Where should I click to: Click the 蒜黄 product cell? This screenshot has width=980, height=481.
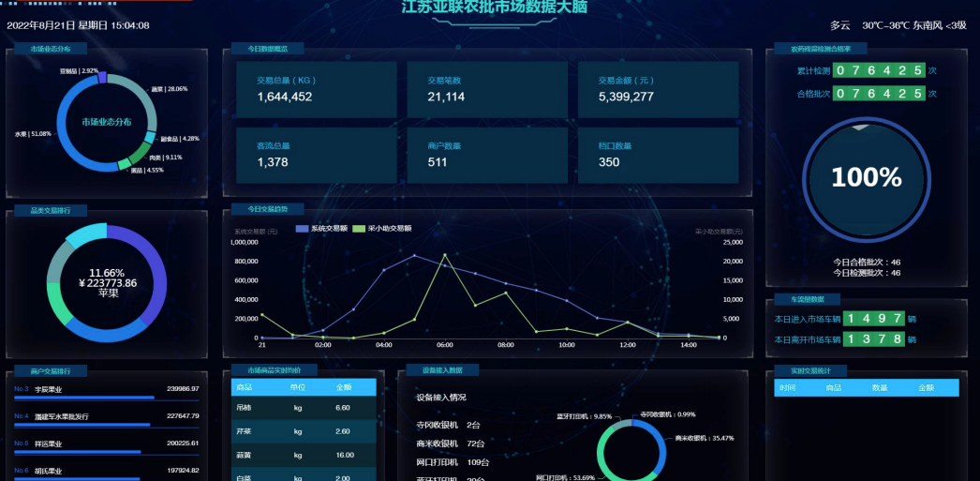pyautogui.click(x=244, y=456)
